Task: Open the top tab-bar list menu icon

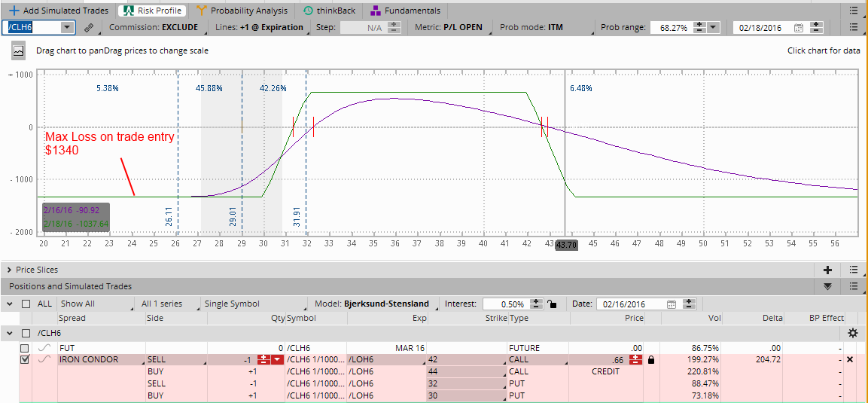Action: pos(852,11)
